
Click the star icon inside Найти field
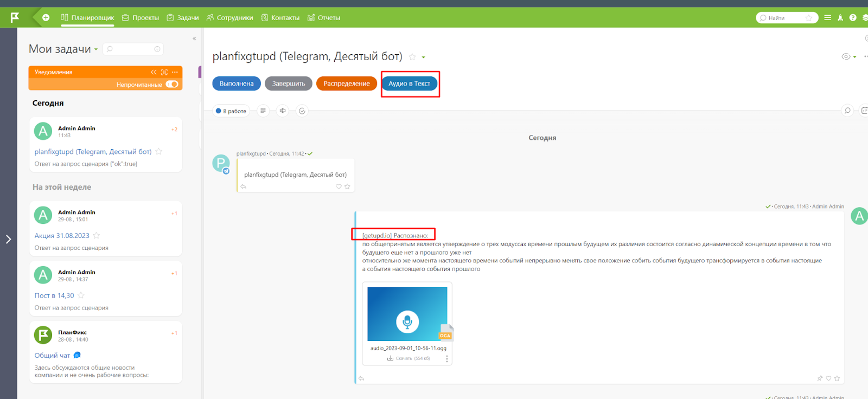pyautogui.click(x=809, y=18)
